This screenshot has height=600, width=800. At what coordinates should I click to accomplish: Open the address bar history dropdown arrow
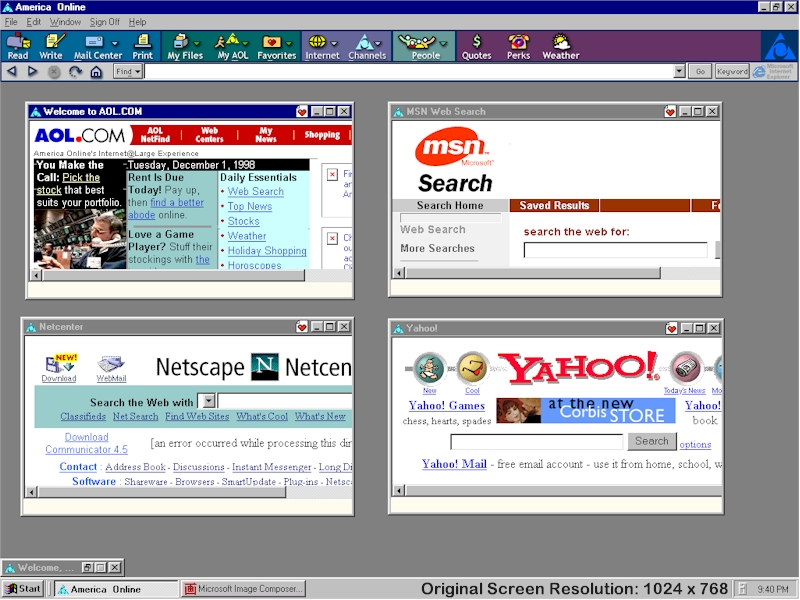tap(679, 71)
